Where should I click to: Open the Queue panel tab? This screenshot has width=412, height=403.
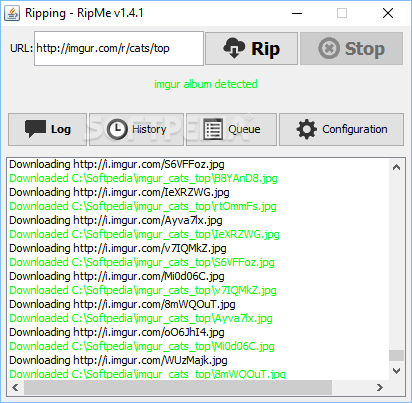[x=231, y=129]
